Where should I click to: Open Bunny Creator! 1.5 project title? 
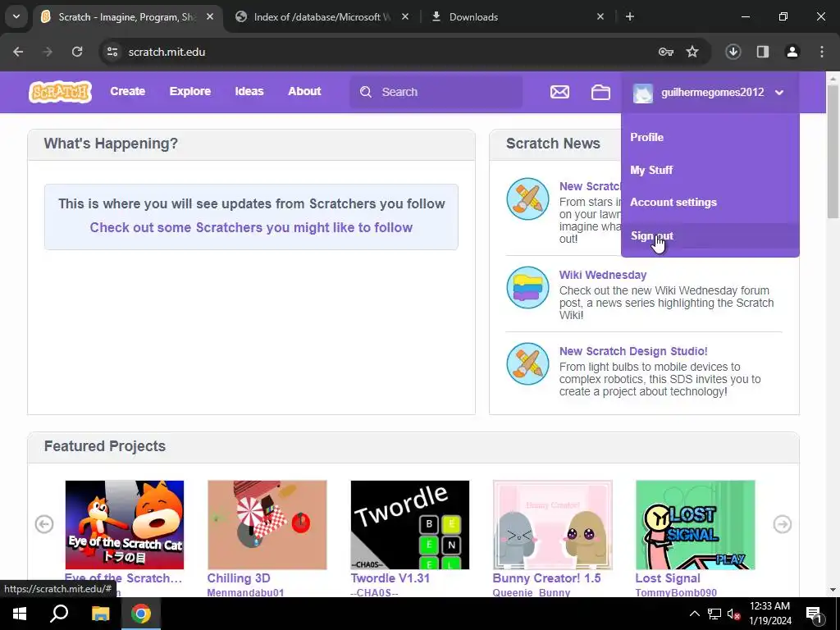point(546,578)
